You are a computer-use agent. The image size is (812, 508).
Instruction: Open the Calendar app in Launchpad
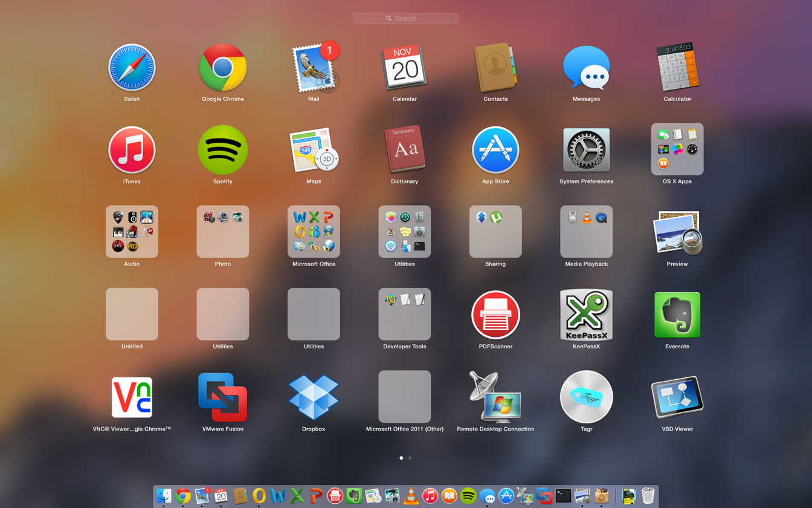click(x=405, y=68)
